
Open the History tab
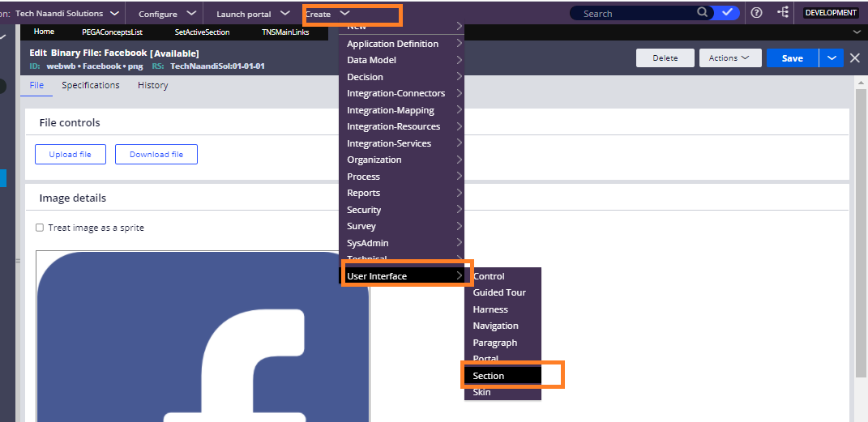click(x=153, y=85)
